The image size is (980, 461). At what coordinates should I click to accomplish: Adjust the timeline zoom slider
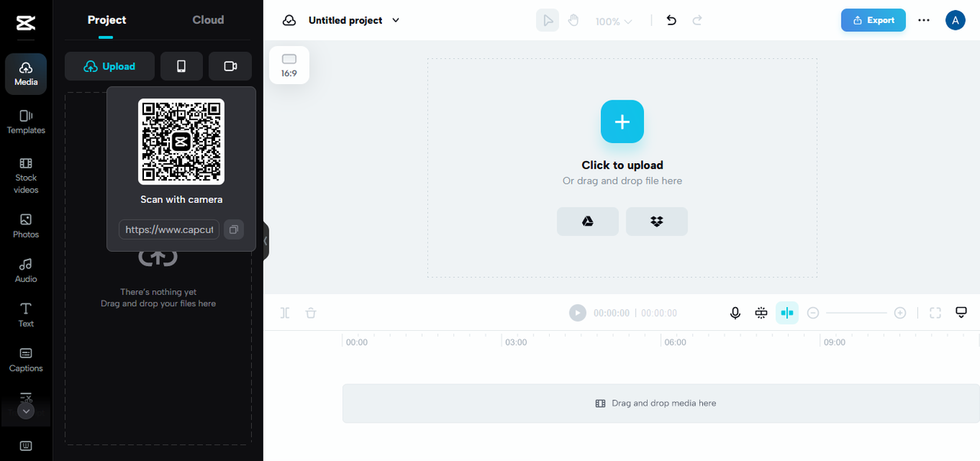click(857, 312)
